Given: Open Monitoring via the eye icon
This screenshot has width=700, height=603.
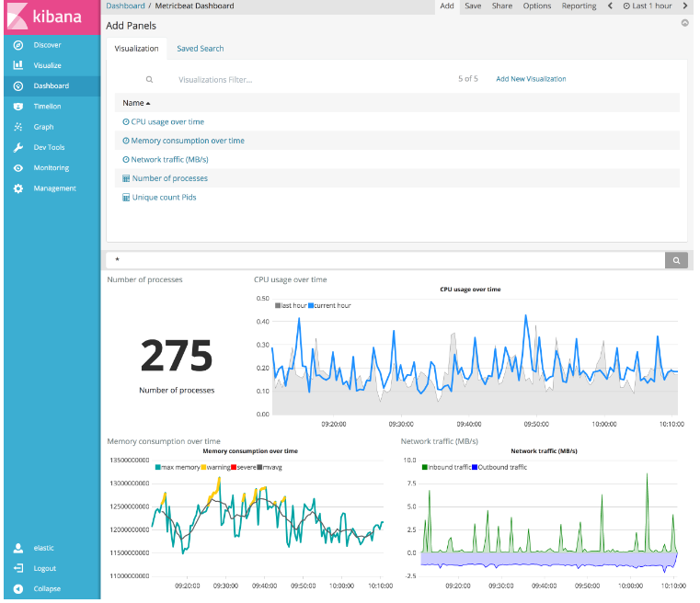Looking at the screenshot, I should coord(18,168).
